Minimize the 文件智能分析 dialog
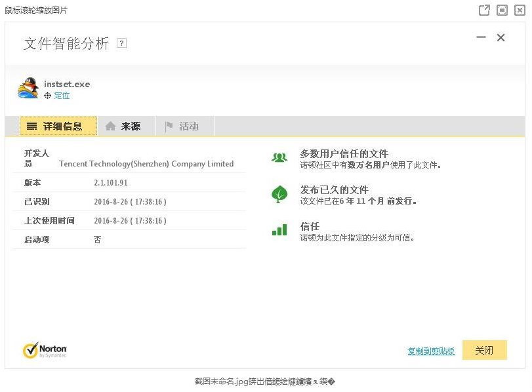 481,38
